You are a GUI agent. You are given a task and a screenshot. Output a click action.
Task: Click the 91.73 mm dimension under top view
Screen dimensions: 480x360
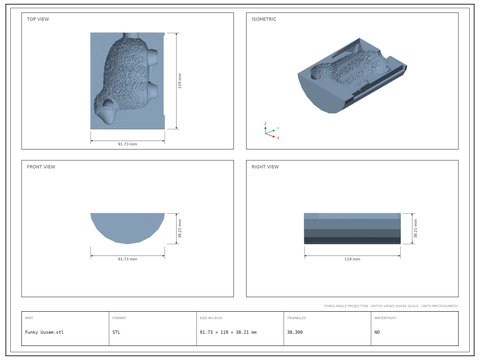128,144
